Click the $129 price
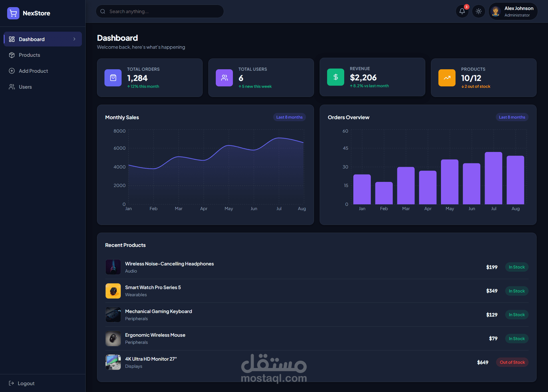The width and height of the screenshot is (548, 392). click(492, 315)
